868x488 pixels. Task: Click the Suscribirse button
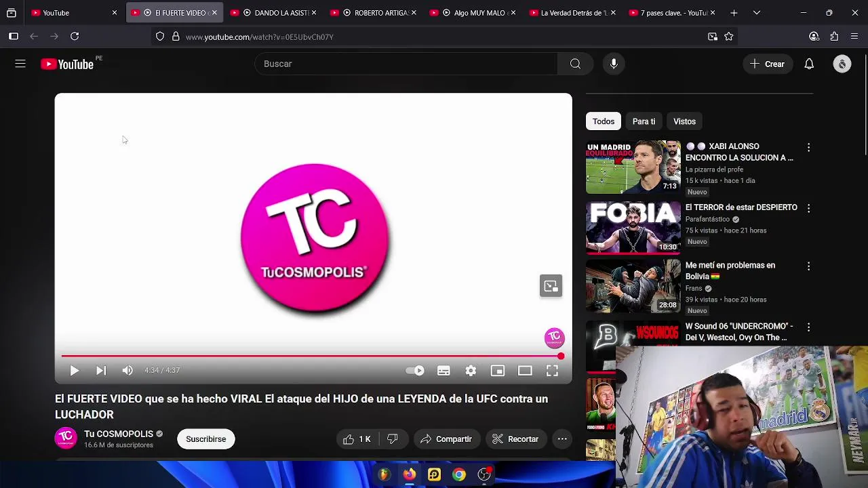206,439
